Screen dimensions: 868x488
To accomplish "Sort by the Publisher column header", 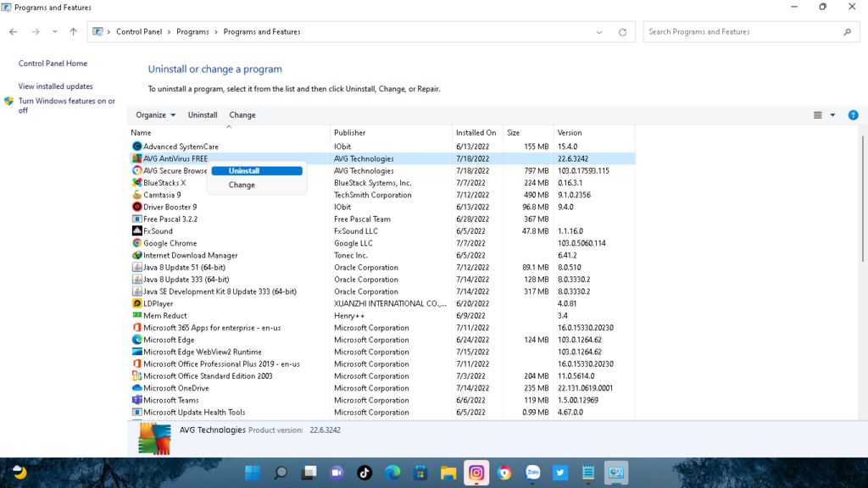I will pos(391,133).
